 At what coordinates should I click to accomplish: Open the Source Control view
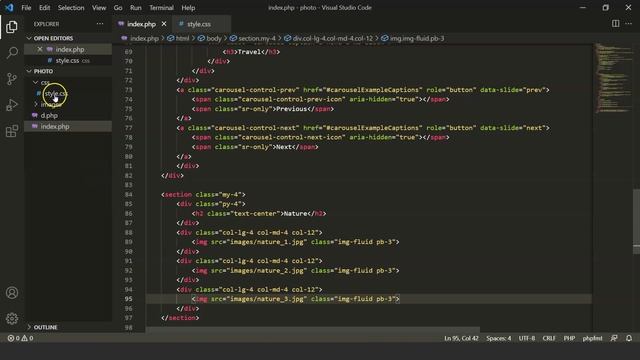tap(12, 79)
